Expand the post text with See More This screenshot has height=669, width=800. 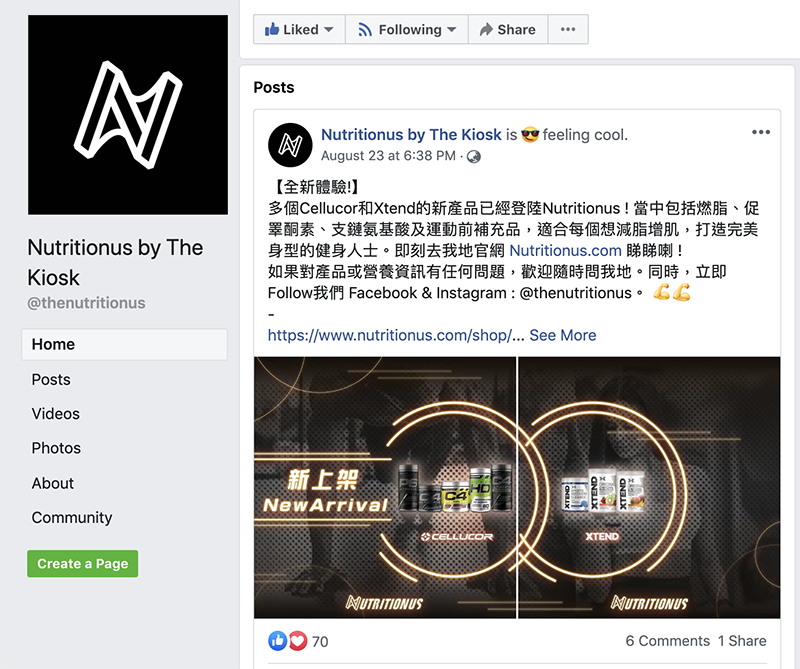pyautogui.click(x=563, y=335)
